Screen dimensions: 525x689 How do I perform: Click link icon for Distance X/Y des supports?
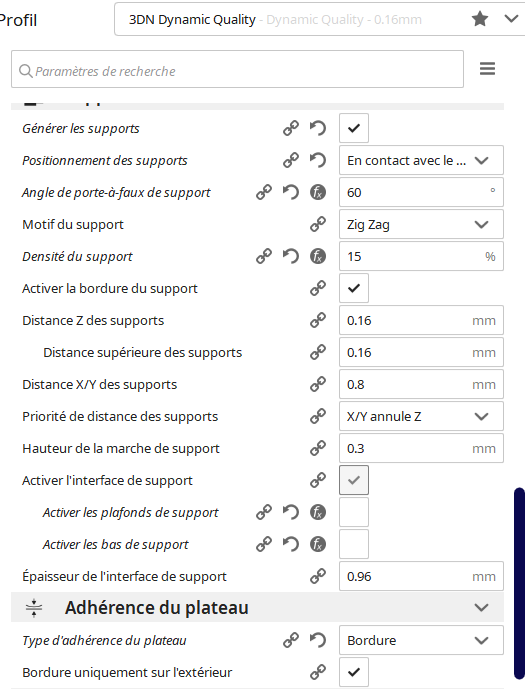tap(318, 384)
